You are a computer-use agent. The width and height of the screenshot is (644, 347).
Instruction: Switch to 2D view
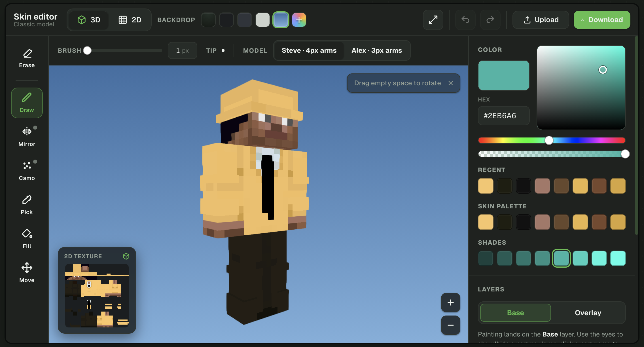pyautogui.click(x=130, y=20)
